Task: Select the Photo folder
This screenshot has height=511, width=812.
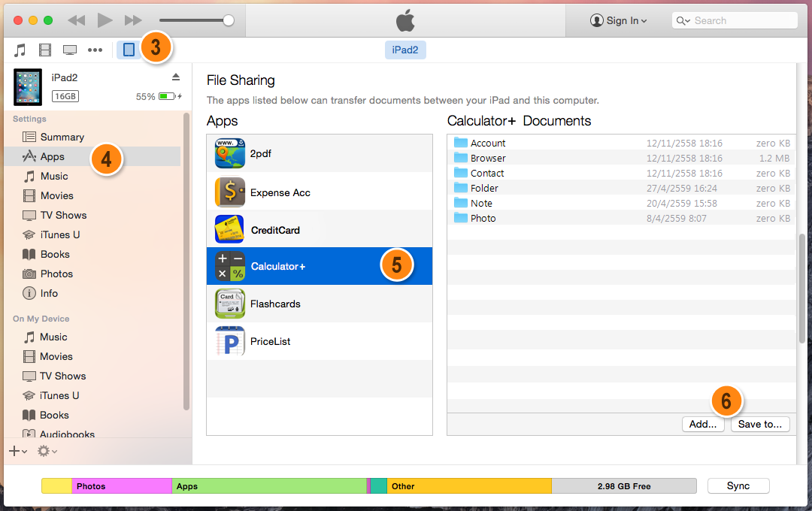Action: pos(622,218)
